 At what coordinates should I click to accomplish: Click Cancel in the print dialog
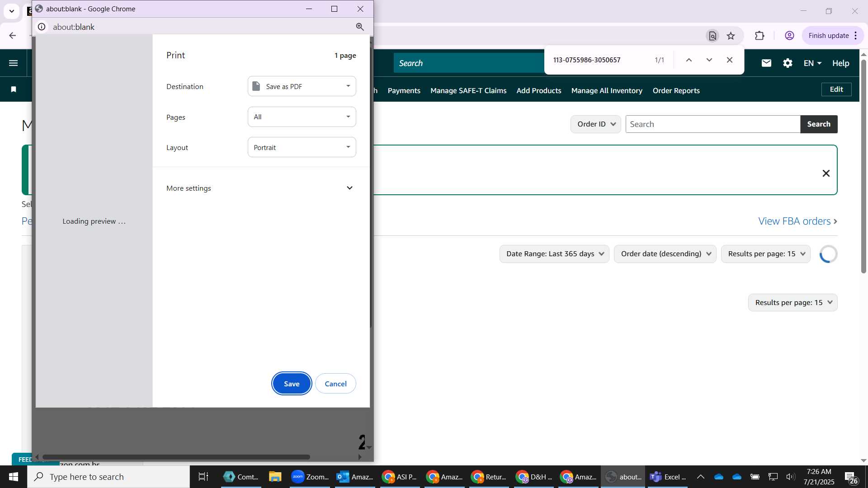tap(335, 384)
